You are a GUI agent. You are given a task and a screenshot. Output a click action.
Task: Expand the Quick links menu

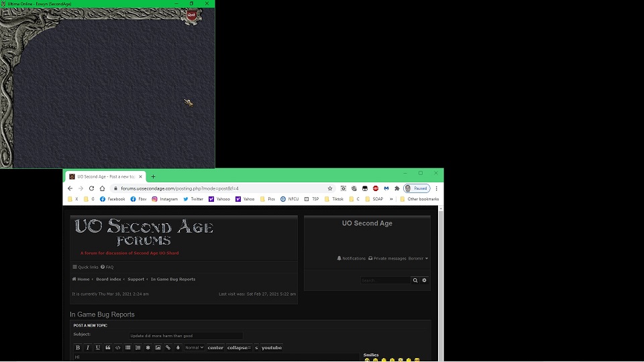85,267
